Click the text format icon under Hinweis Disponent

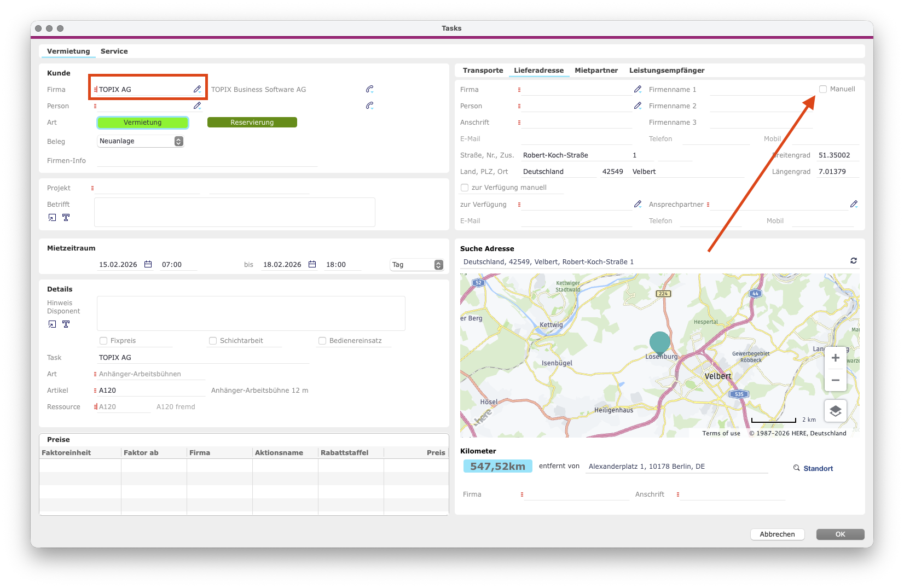pos(66,324)
